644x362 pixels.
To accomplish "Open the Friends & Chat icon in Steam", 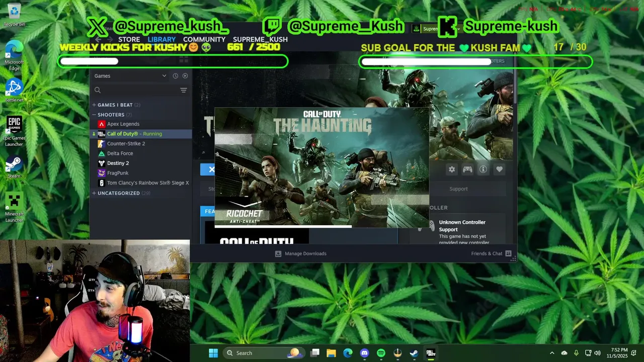I will 508,253.
